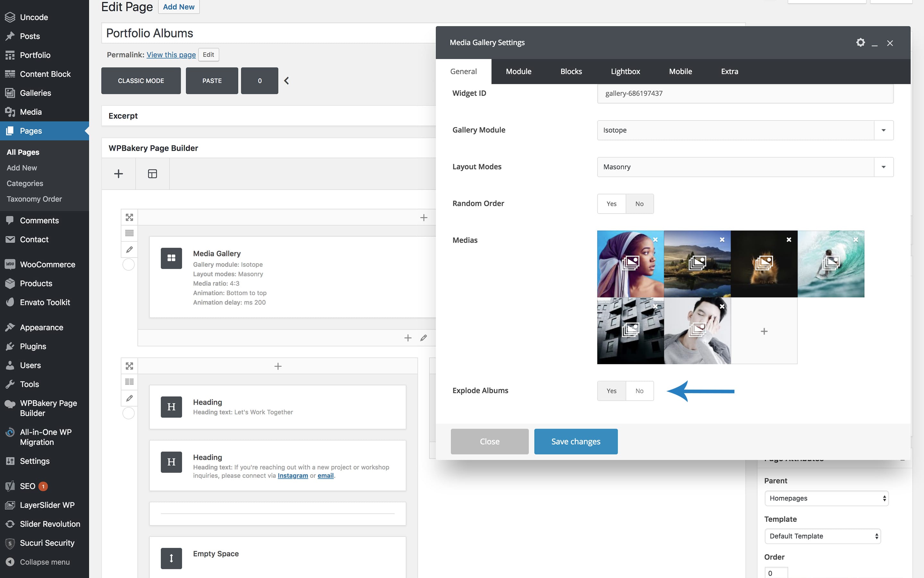Remove the surfer image from Medias
Screen dimensions: 924x578
(x=856, y=240)
